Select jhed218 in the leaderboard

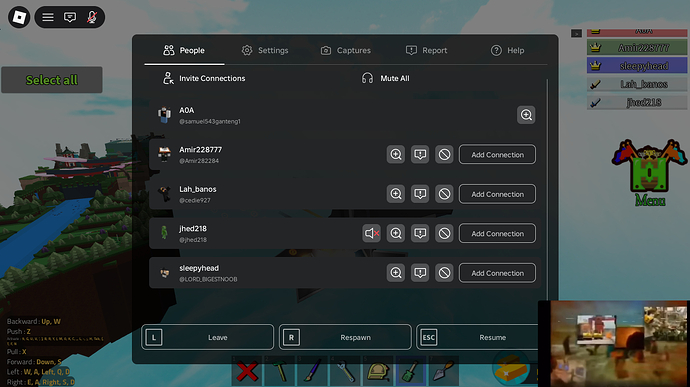pos(637,103)
